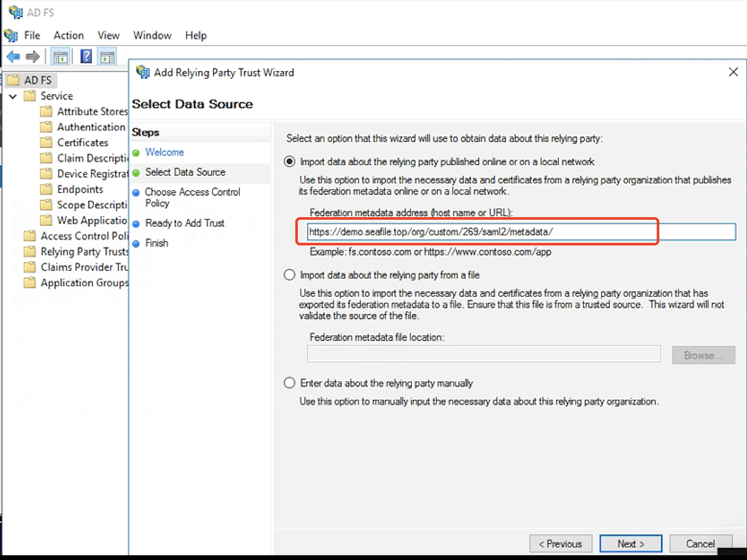Select import data from a file option

click(289, 275)
